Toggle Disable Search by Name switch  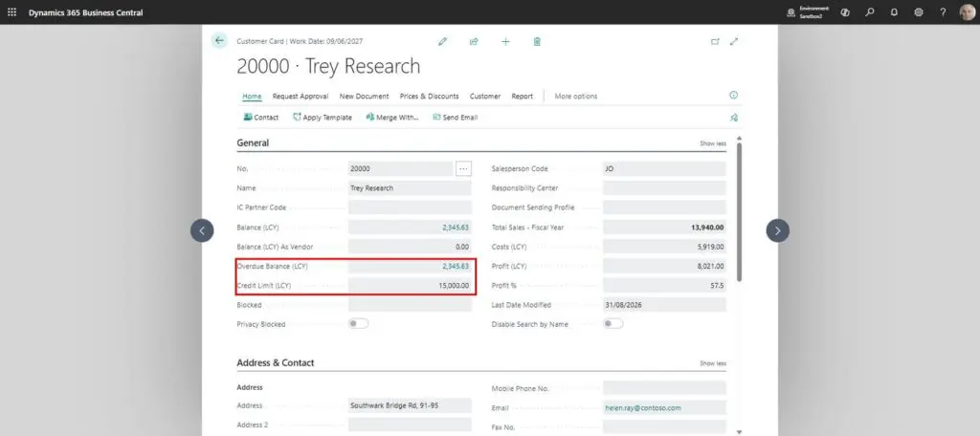pyautogui.click(x=613, y=323)
